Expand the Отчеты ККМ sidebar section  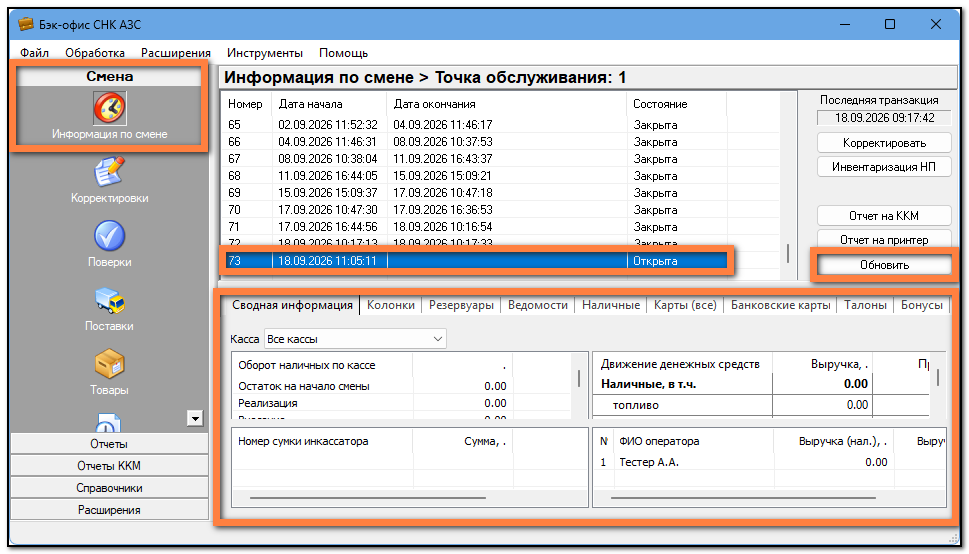(x=109, y=466)
